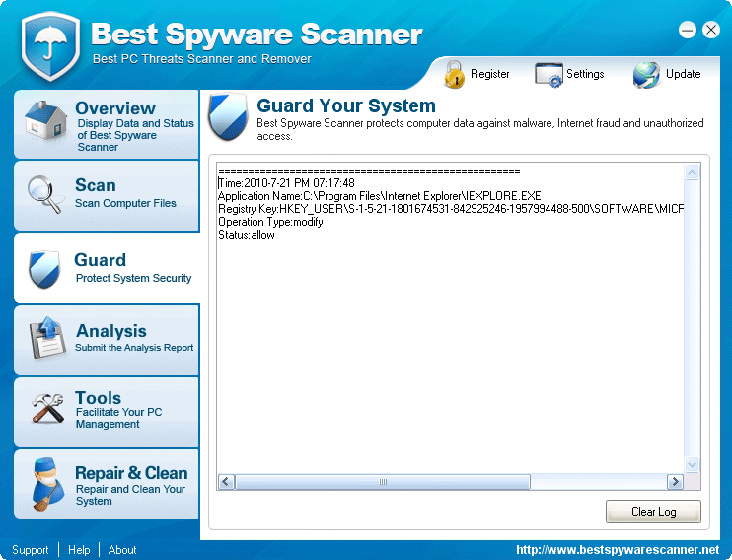The width and height of the screenshot is (732, 560).
Task: Click the Overview house icon
Action: click(x=45, y=120)
